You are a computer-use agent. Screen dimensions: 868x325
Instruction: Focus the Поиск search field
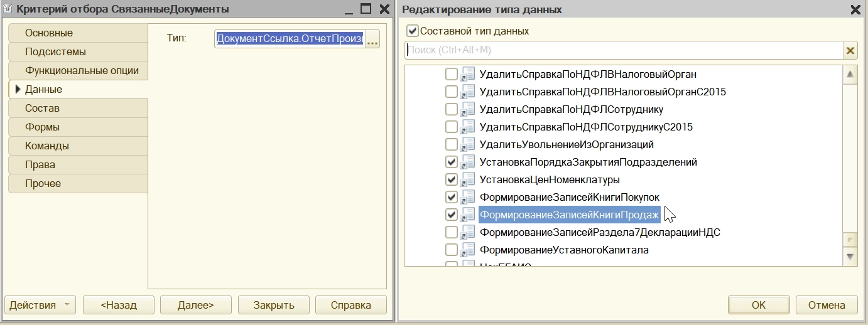coord(622,51)
